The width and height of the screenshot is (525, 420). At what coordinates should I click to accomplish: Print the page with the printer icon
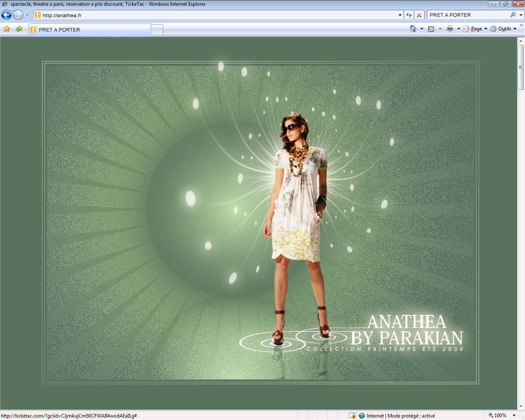click(450, 29)
